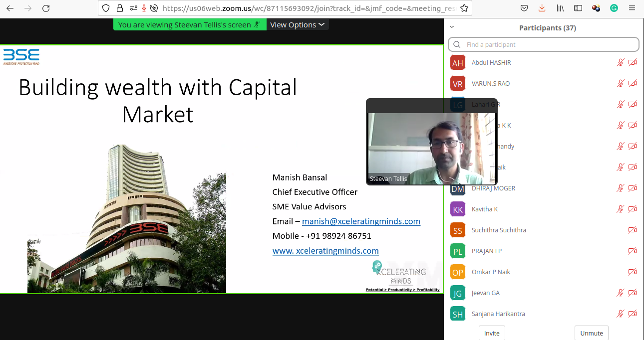Click Steevan Tellis's video thumbnail

coord(431,148)
